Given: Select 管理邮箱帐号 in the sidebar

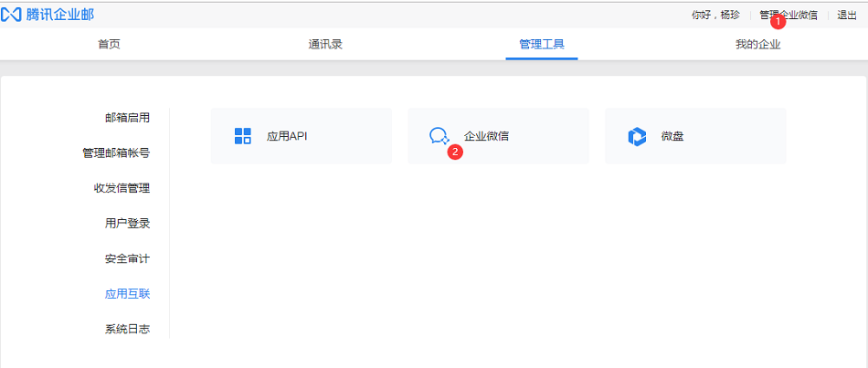Looking at the screenshot, I should coord(116,152).
